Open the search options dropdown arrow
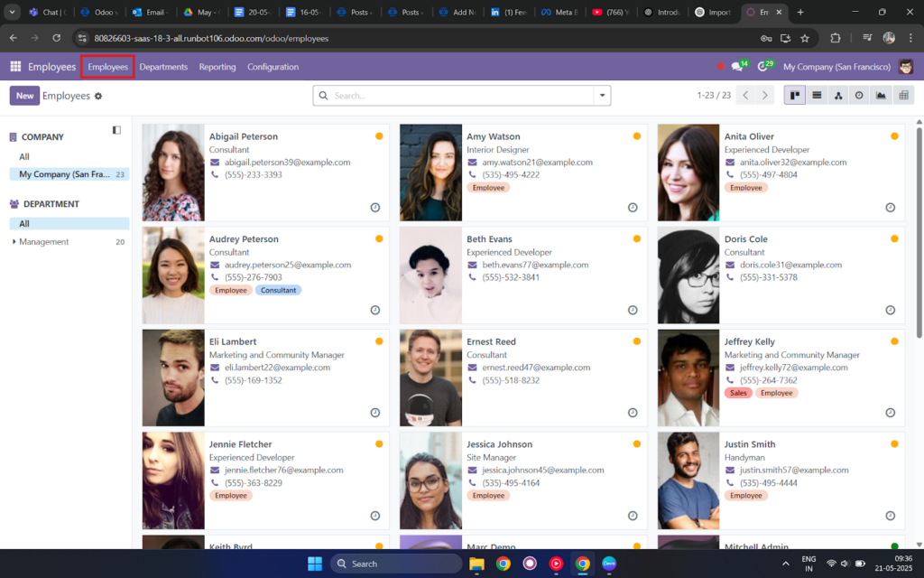The image size is (924, 578). pyautogui.click(x=602, y=96)
